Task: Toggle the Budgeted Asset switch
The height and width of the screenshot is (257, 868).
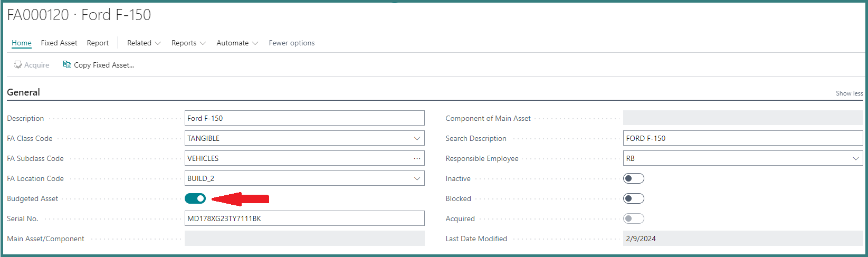Action: click(x=195, y=198)
